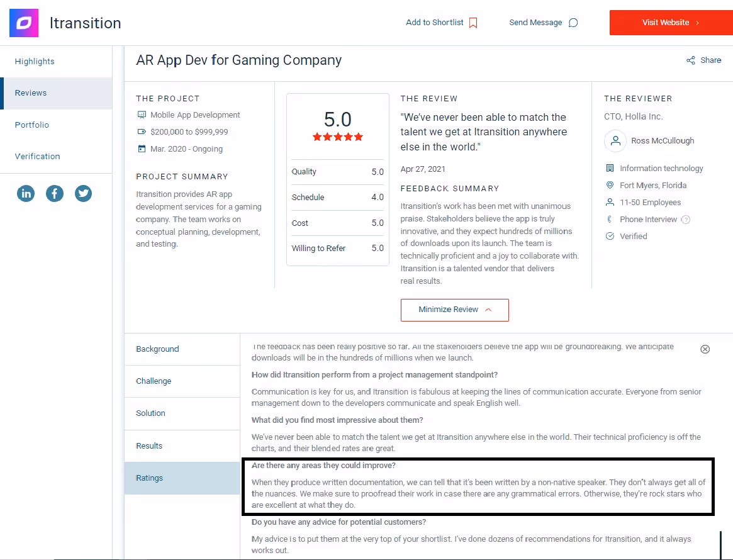Click the location pin icon by Fort Myers

click(x=610, y=185)
